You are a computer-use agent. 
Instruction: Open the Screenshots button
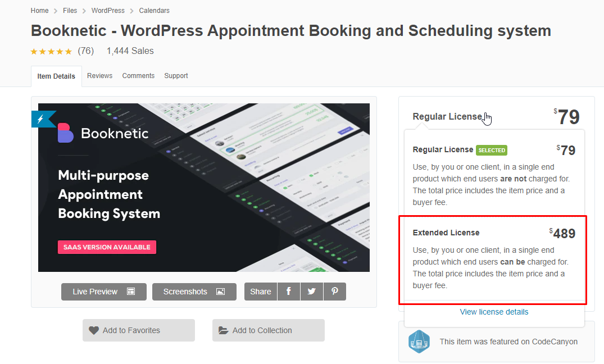point(194,292)
